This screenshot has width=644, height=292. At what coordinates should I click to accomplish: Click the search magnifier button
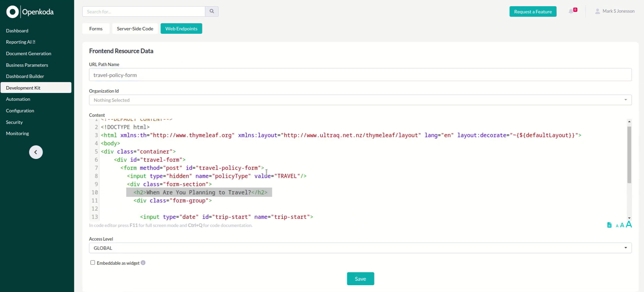(x=212, y=11)
